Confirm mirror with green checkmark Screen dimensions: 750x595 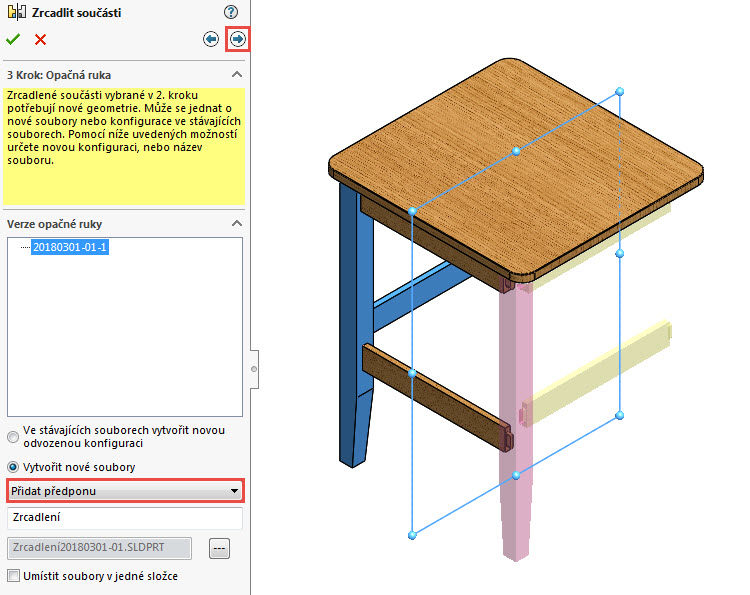[x=13, y=39]
